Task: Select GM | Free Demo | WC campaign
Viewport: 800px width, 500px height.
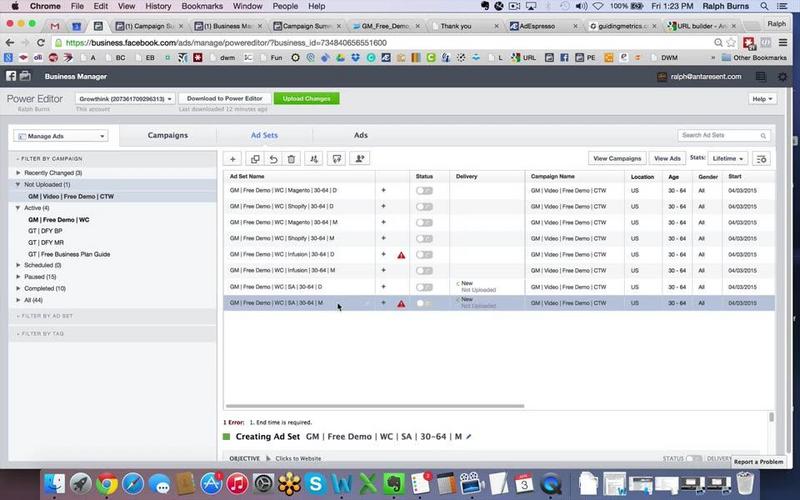Action: 59,220
